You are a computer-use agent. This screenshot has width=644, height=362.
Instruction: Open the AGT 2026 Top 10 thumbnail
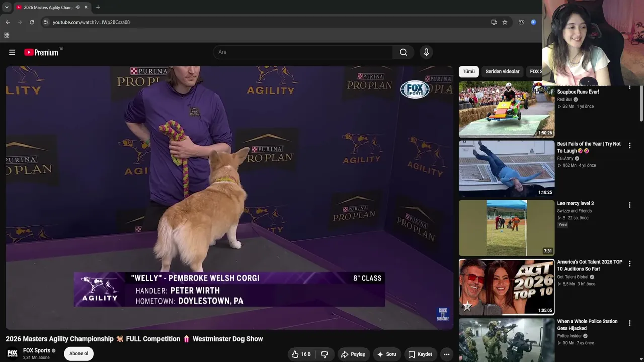tap(507, 287)
